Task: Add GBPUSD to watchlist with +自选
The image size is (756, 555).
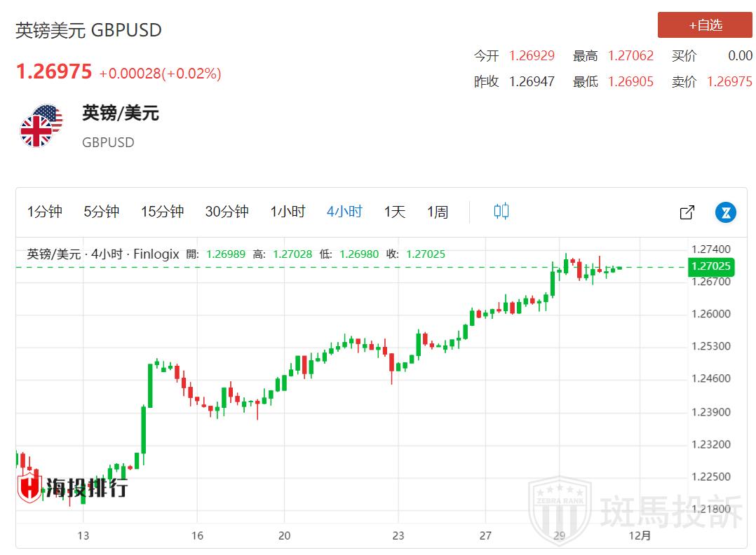Action: 705,25
